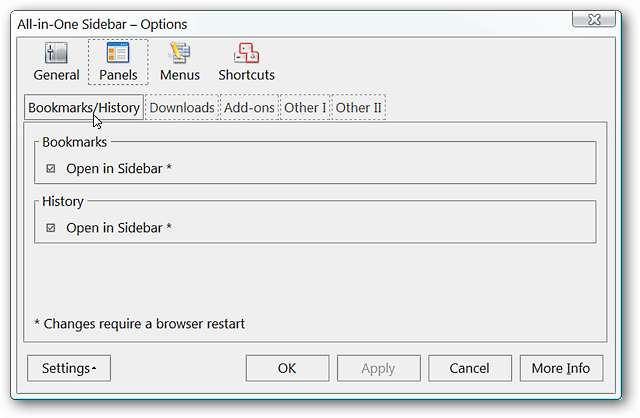Select the Panels pane icon
This screenshot has width=640, height=418.
[118, 62]
